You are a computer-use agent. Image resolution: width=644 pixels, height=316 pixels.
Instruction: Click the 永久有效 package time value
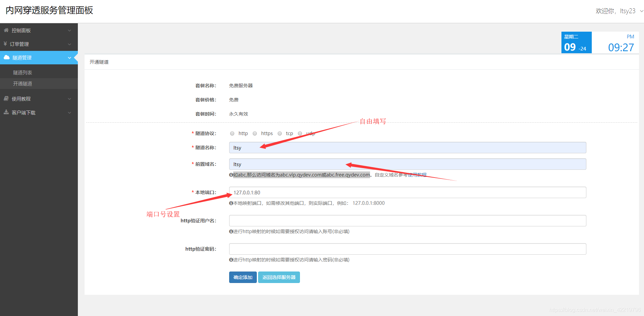coord(239,114)
